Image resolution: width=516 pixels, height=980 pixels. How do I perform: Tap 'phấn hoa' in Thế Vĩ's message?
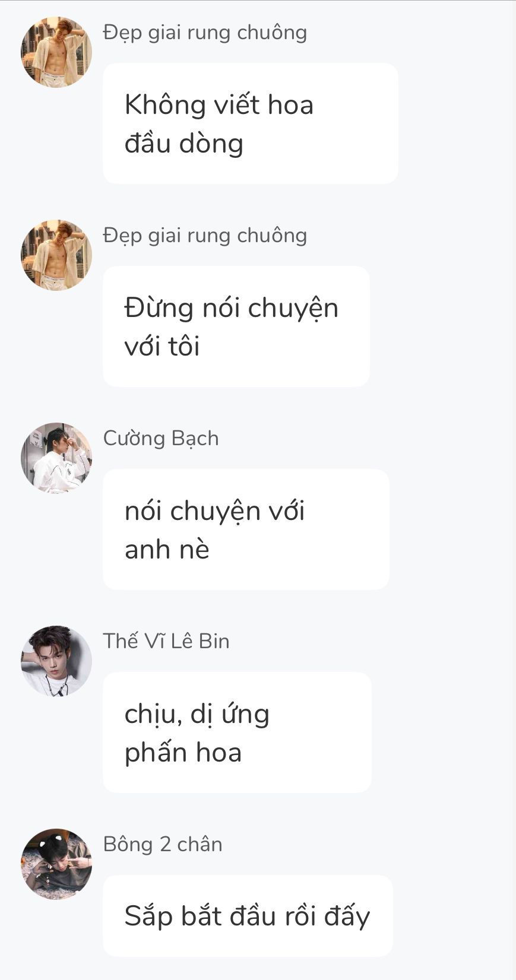183,753
